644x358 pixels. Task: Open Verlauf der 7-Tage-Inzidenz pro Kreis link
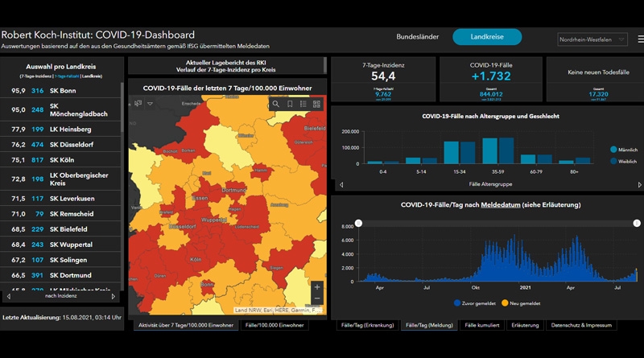point(225,70)
